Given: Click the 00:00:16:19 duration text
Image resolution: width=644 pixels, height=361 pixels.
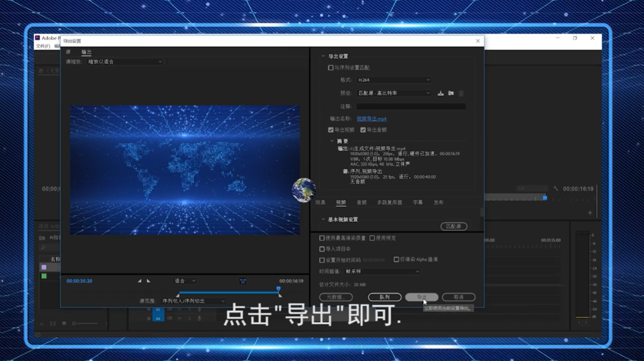Looking at the screenshot, I should point(291,281).
